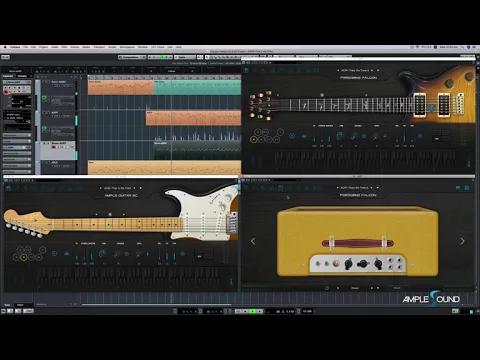Show the previous amp in Peregrine Falcon
The width and height of the screenshot is (480, 360).
[x=253, y=241]
